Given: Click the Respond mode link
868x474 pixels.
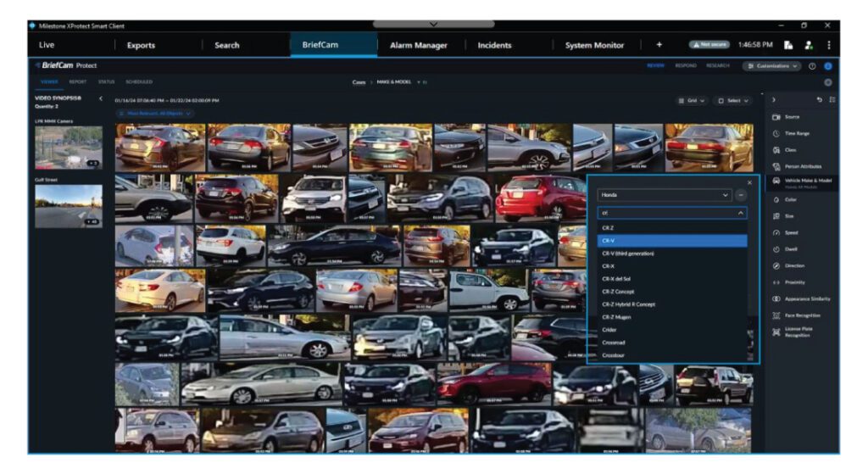Looking at the screenshot, I should tap(686, 66).
